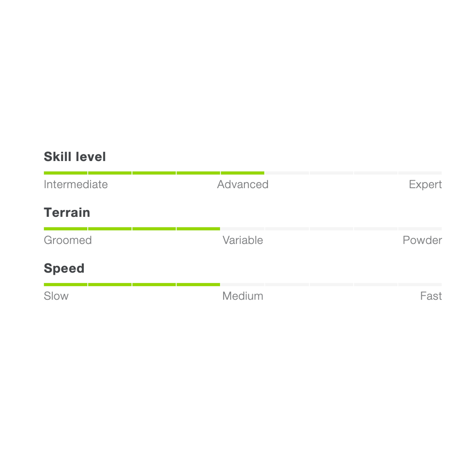
Task: Click first green segment of Skill level bar
Action: 65,173
